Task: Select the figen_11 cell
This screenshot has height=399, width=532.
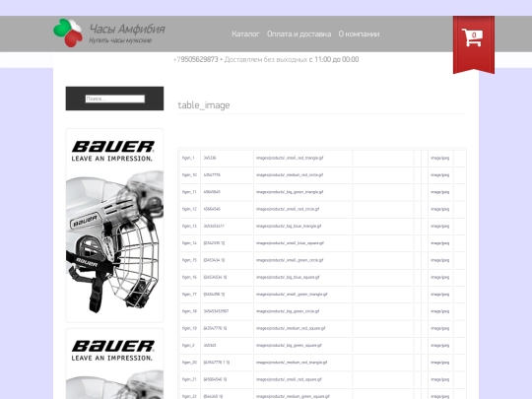Action: [189, 192]
